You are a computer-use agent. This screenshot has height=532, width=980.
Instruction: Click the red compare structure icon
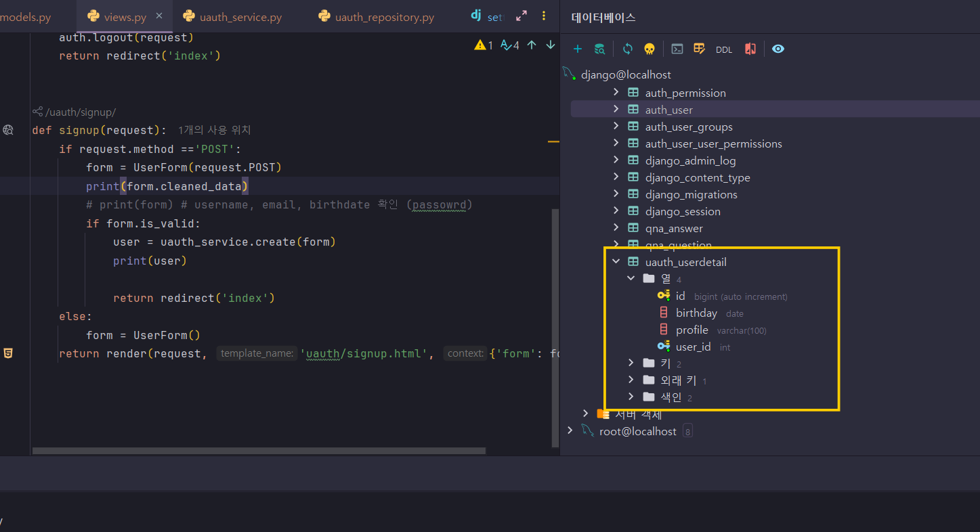click(750, 49)
